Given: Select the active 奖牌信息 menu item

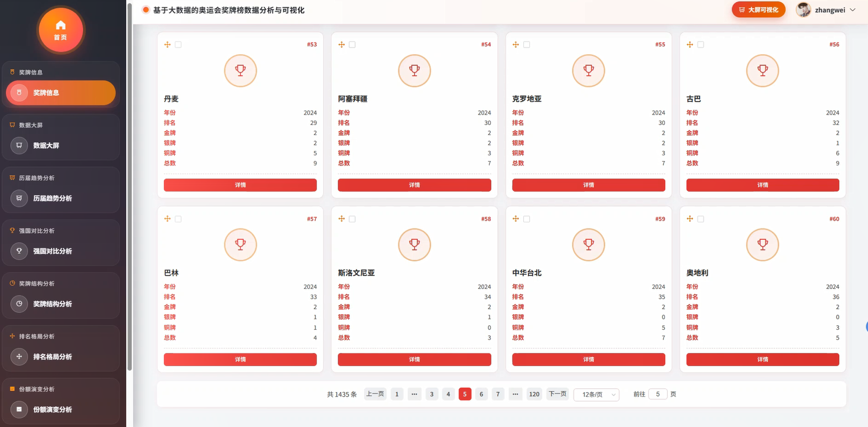Looking at the screenshot, I should 61,92.
